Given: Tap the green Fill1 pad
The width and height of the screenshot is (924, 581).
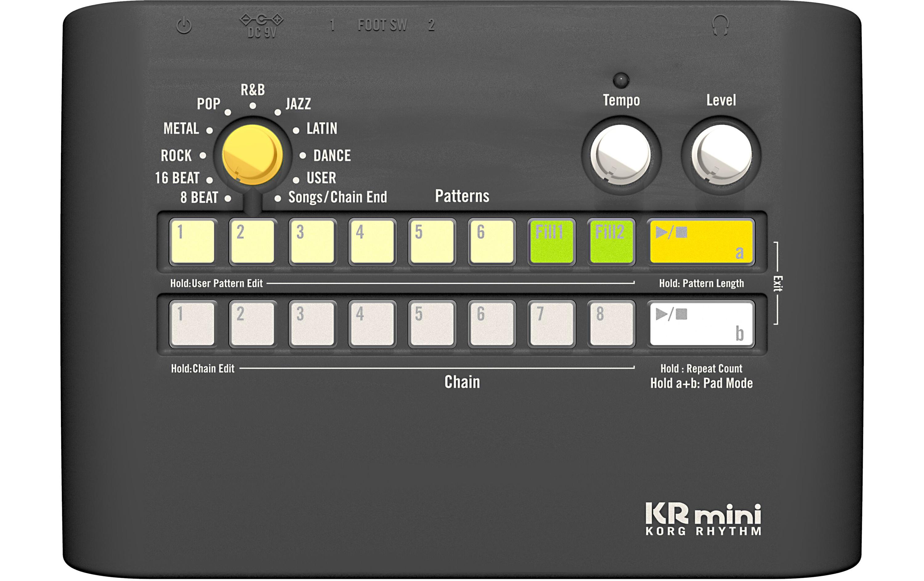Looking at the screenshot, I should (x=551, y=242).
